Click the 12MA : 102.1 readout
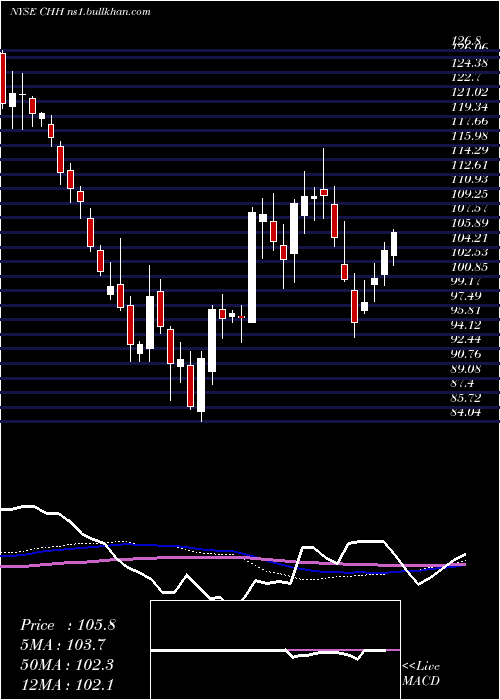This screenshot has height=700, width=500. pyautogui.click(x=67, y=684)
